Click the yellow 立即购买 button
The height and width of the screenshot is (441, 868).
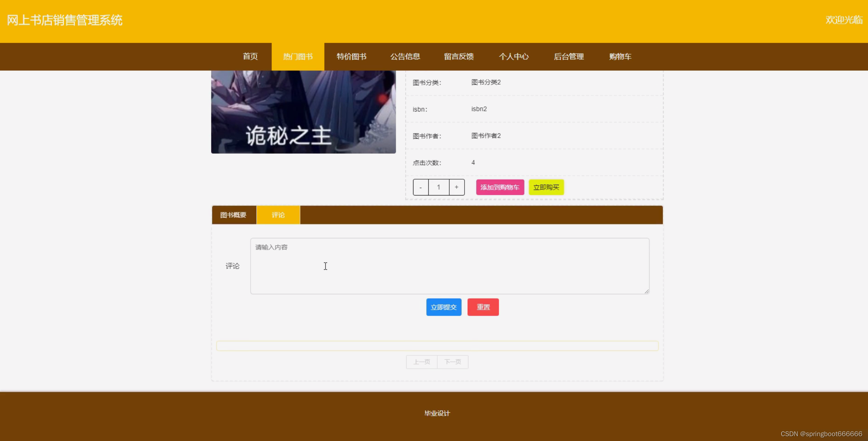(546, 187)
